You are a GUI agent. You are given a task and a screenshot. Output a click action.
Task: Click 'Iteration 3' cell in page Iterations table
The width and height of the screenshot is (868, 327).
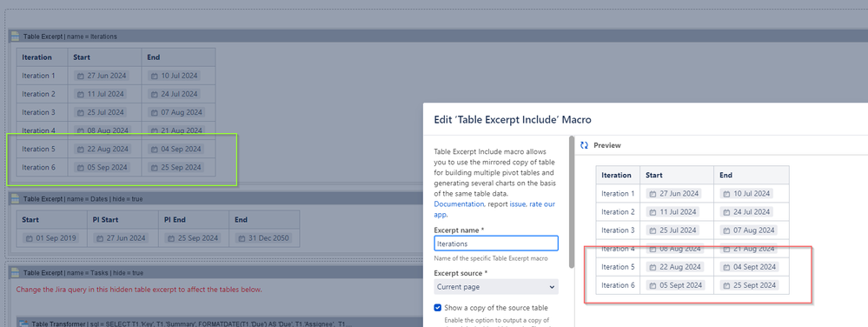tap(42, 112)
